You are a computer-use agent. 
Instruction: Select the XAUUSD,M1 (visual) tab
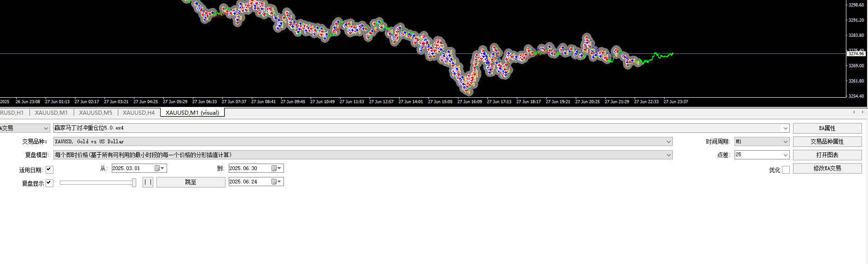192,112
